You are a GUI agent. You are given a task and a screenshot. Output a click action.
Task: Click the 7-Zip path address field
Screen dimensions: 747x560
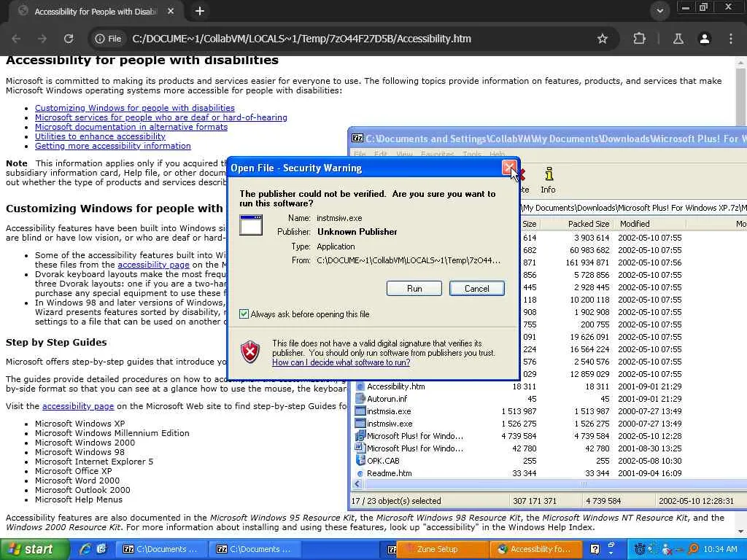633,208
